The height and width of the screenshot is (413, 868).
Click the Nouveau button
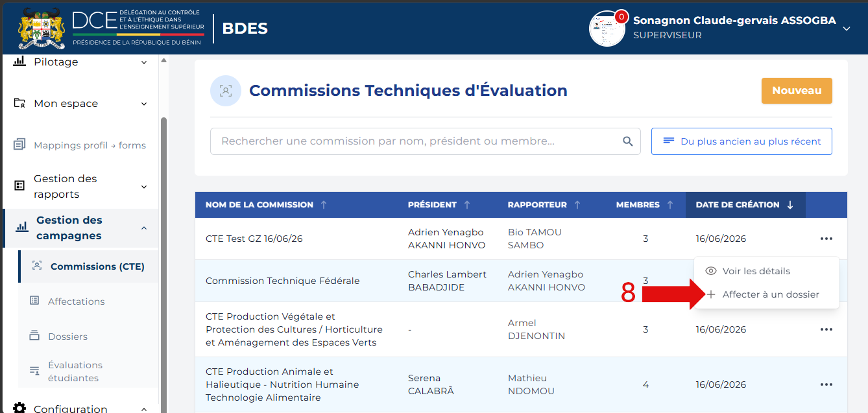click(x=797, y=91)
